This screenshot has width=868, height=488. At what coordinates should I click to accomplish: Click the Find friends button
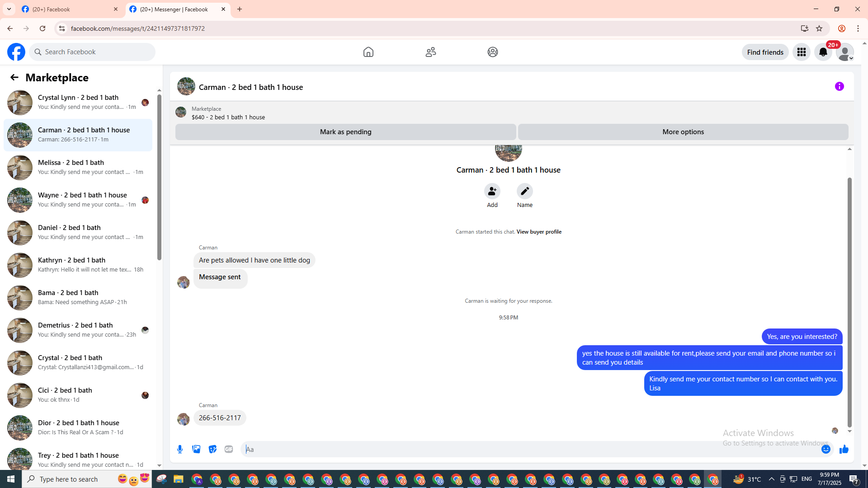click(765, 52)
